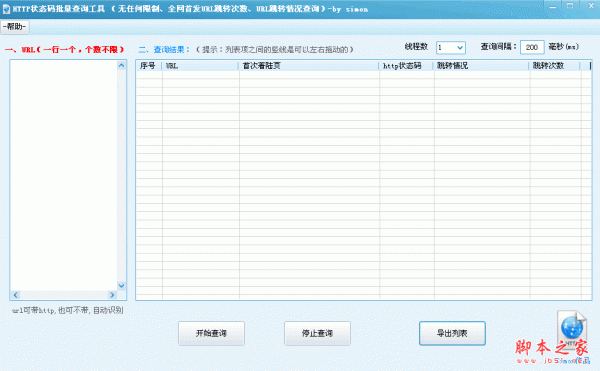The height and width of the screenshot is (371, 600).
Task: Click the 导出列表 export list button
Action: (452, 334)
